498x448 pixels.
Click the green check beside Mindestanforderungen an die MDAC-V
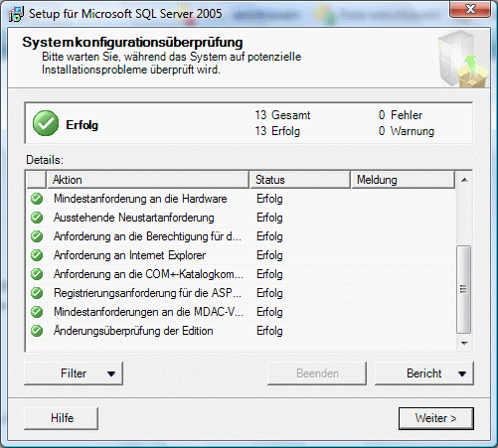(37, 312)
